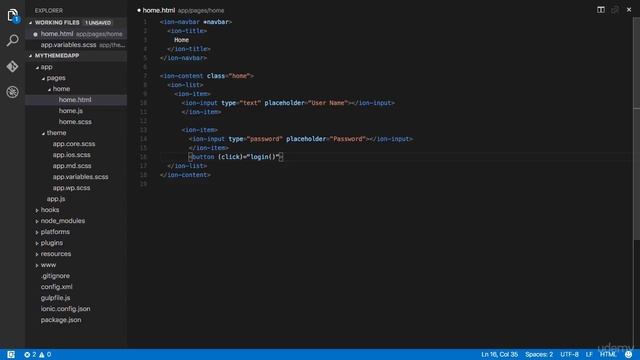Viewport: 640px width, 360px height.
Task: Split the editor with the split icon
Action: click(601, 10)
